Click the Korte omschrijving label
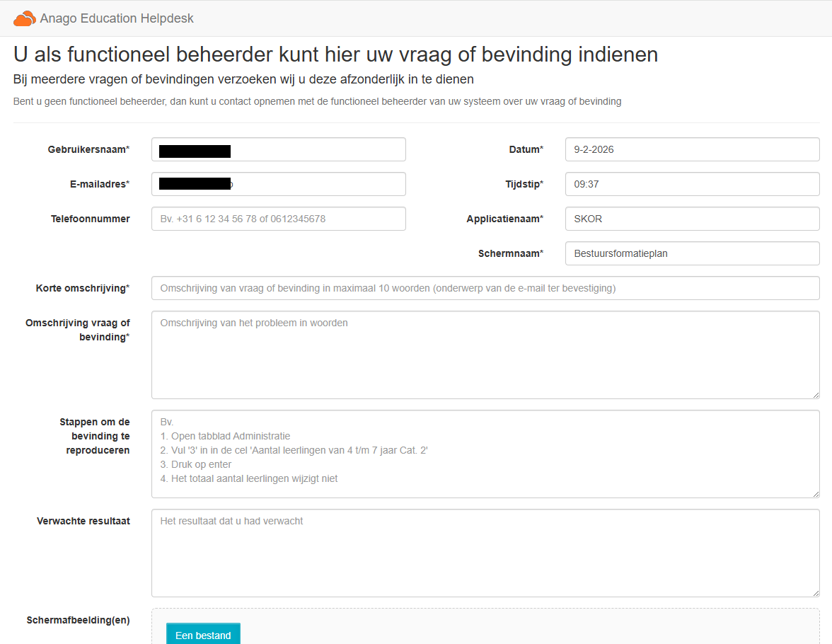The height and width of the screenshot is (644, 832). (83, 288)
